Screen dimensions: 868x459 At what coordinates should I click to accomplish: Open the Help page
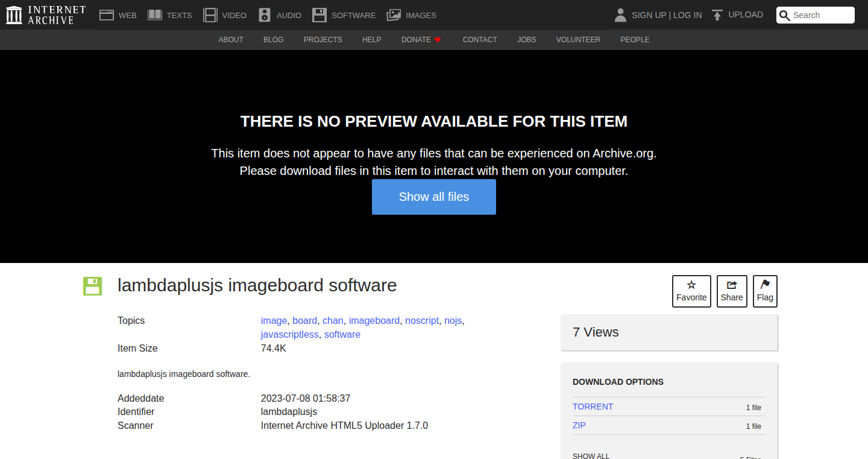[371, 40]
